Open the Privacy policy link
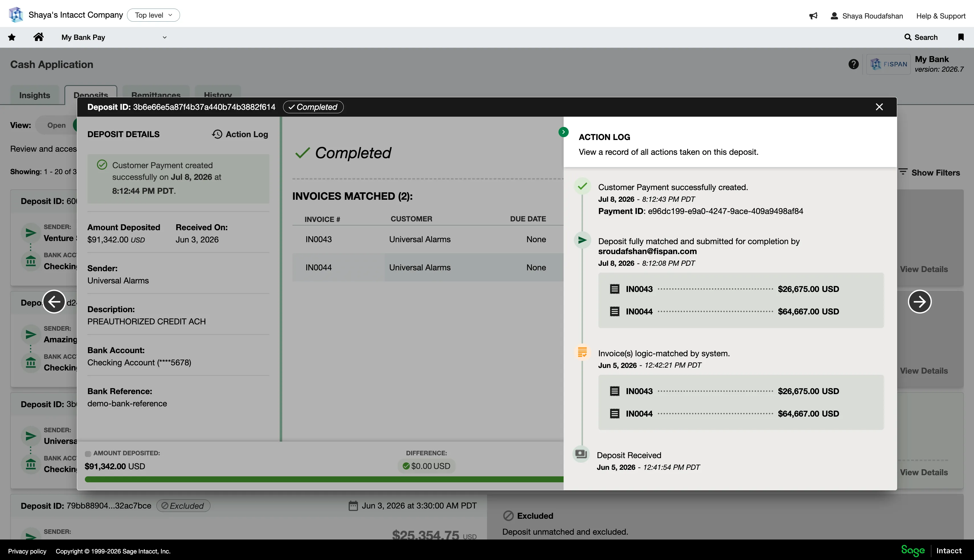Screen dimensions: 974x560 click(27, 551)
